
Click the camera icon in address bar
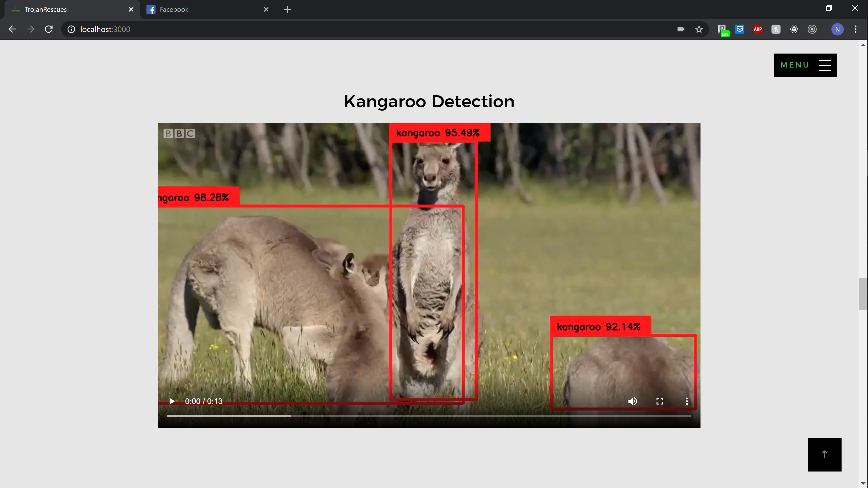pyautogui.click(x=681, y=29)
